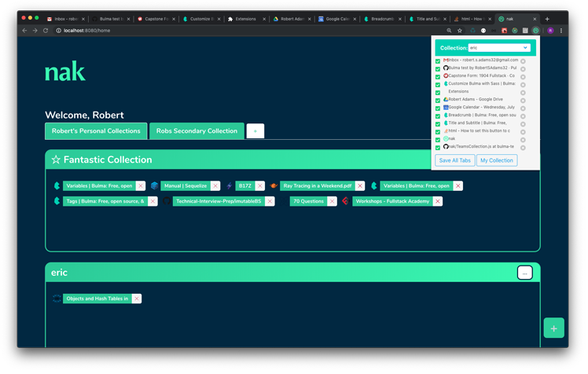588x374 pixels.
Task: Add a new collection tab with plus
Action: pyautogui.click(x=255, y=131)
